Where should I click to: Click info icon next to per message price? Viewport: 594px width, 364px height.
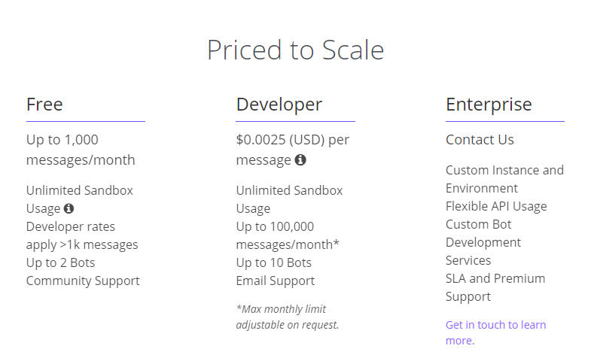[300, 160]
